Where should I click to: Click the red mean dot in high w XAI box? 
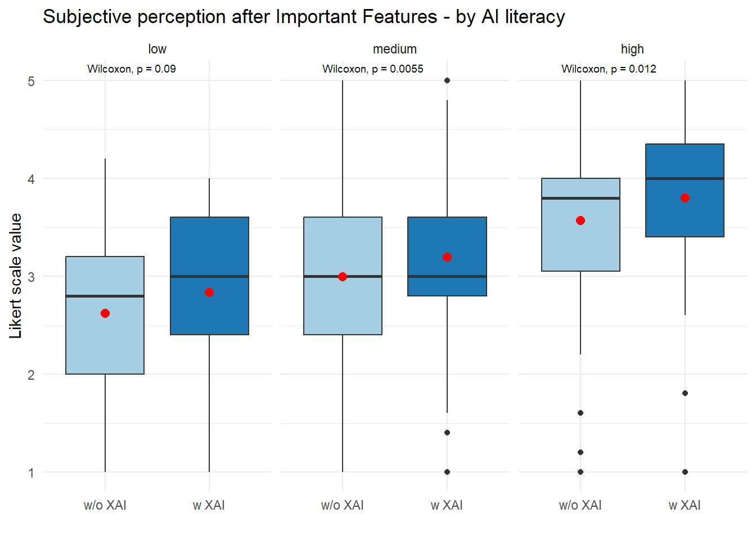[x=685, y=198]
